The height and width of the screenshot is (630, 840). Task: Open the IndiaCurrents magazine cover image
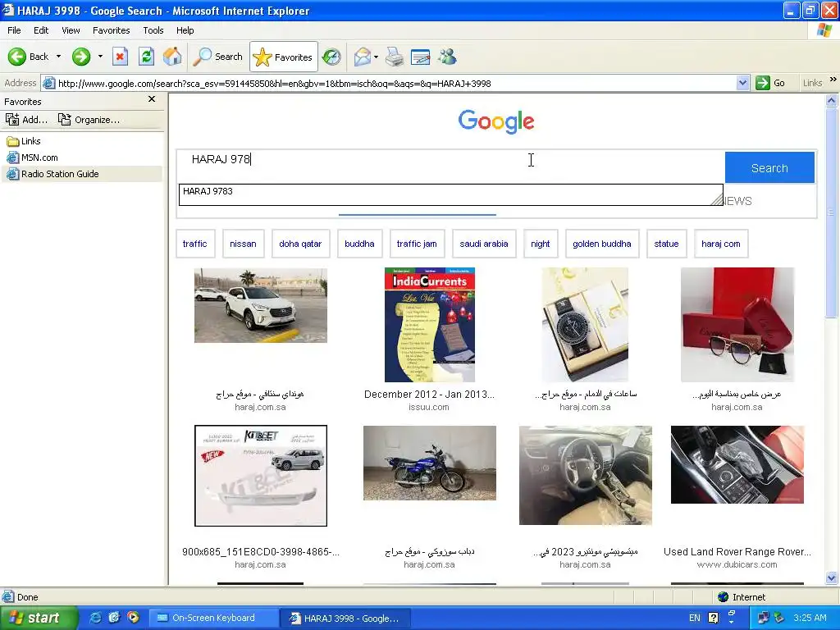430,325
